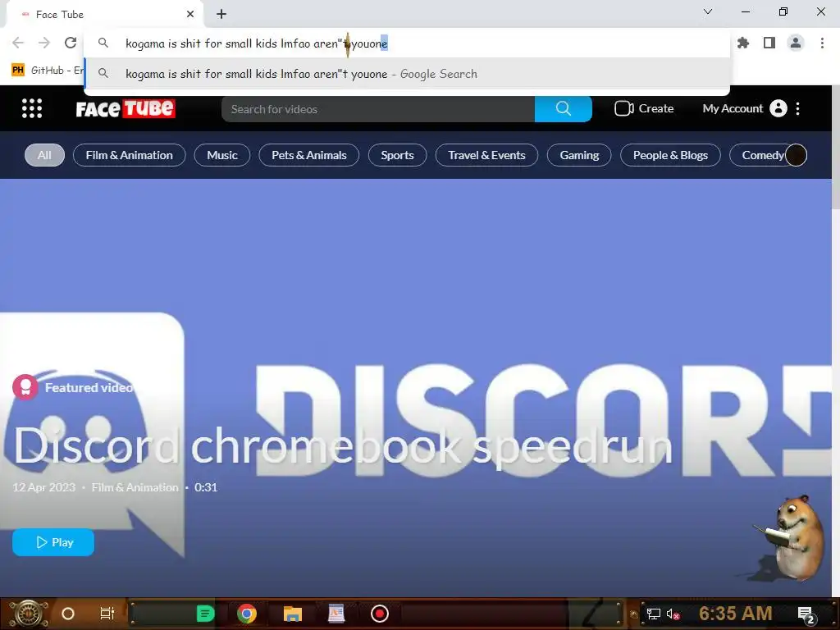This screenshot has width=840, height=630.
Task: Select Travel & Events category
Action: (x=486, y=155)
